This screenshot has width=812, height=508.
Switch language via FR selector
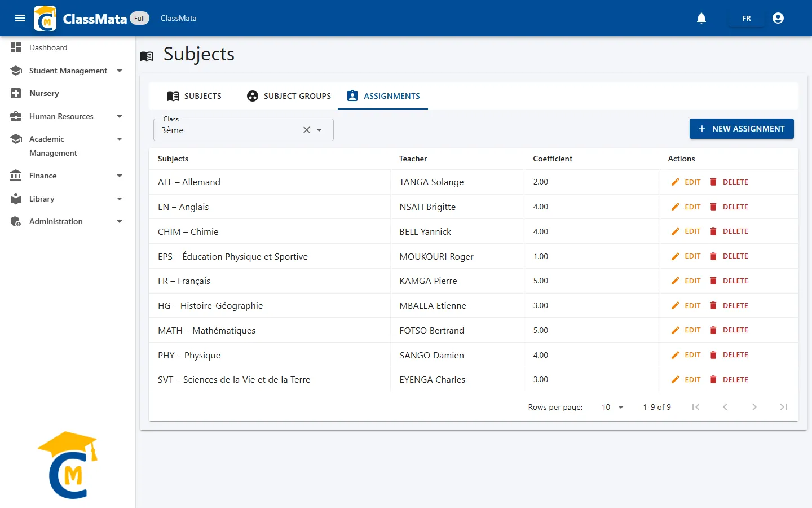tap(746, 18)
